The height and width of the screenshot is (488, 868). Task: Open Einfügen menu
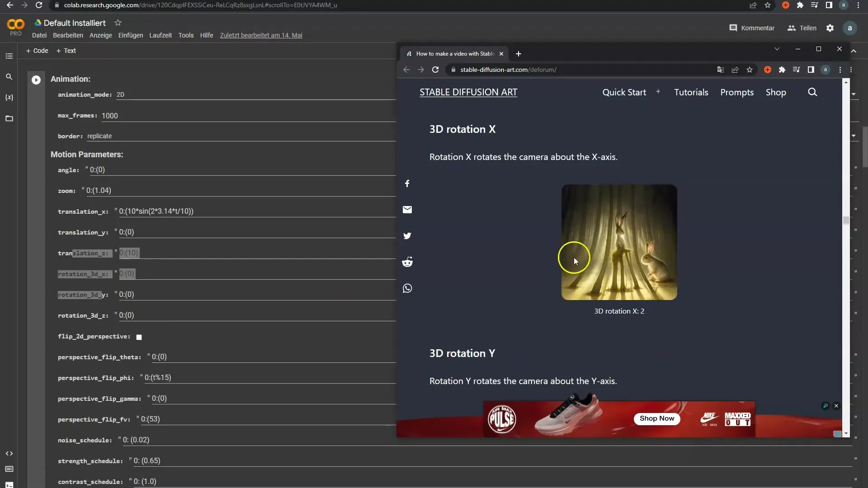[x=131, y=35]
